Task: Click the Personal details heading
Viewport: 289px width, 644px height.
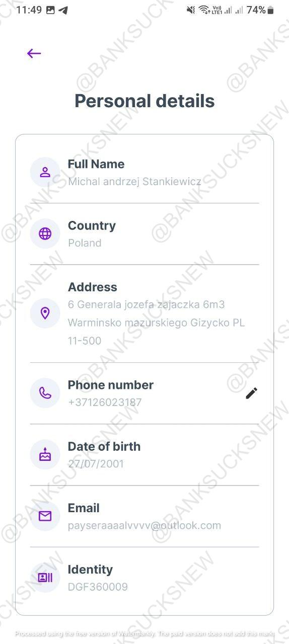Action: tap(144, 101)
